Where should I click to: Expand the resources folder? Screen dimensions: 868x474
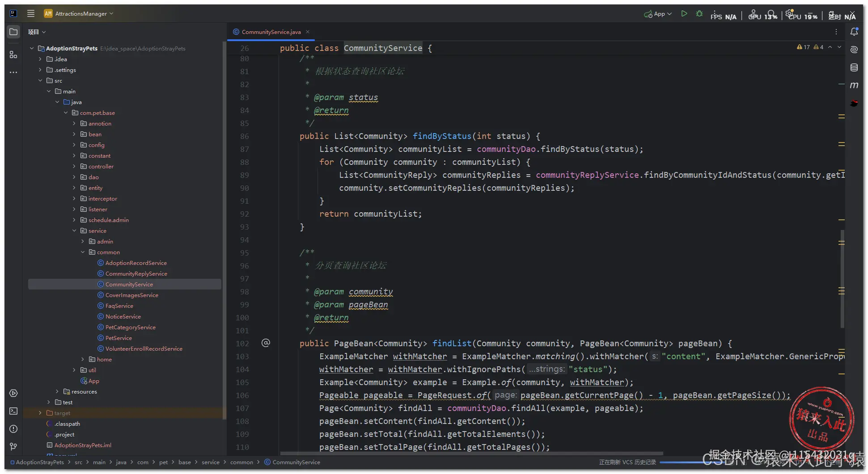point(57,391)
